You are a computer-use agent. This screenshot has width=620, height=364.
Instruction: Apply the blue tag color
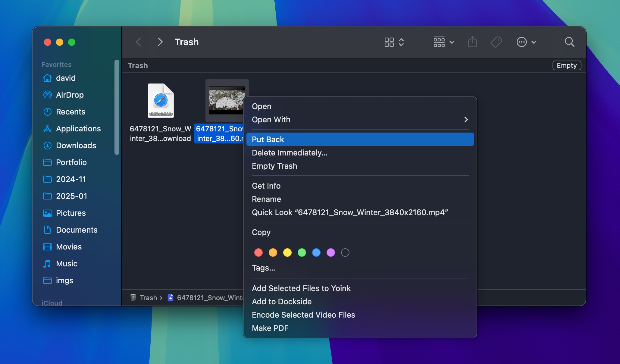tap(316, 253)
